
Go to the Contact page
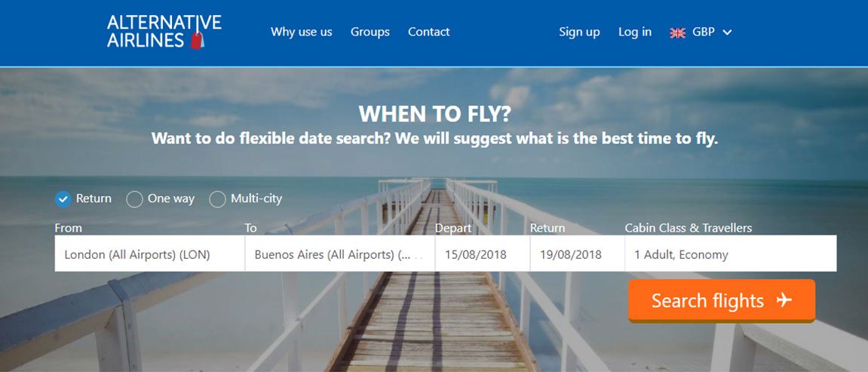[429, 32]
